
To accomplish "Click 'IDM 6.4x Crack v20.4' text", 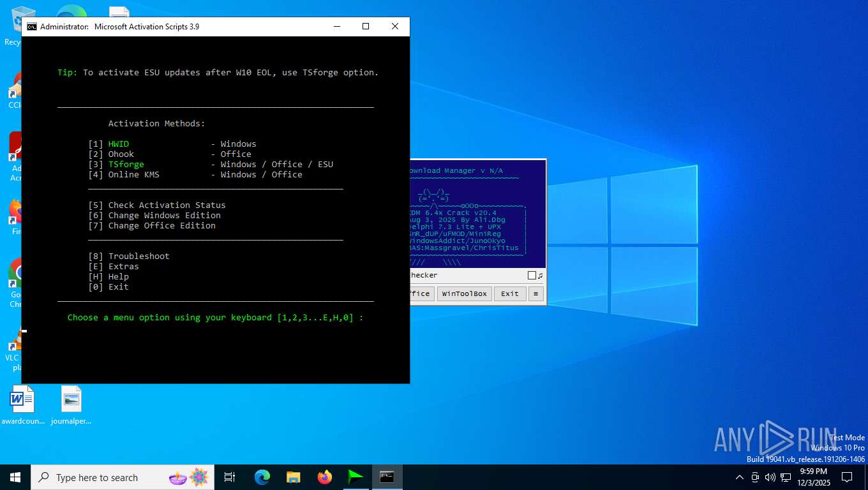I will coord(453,213).
